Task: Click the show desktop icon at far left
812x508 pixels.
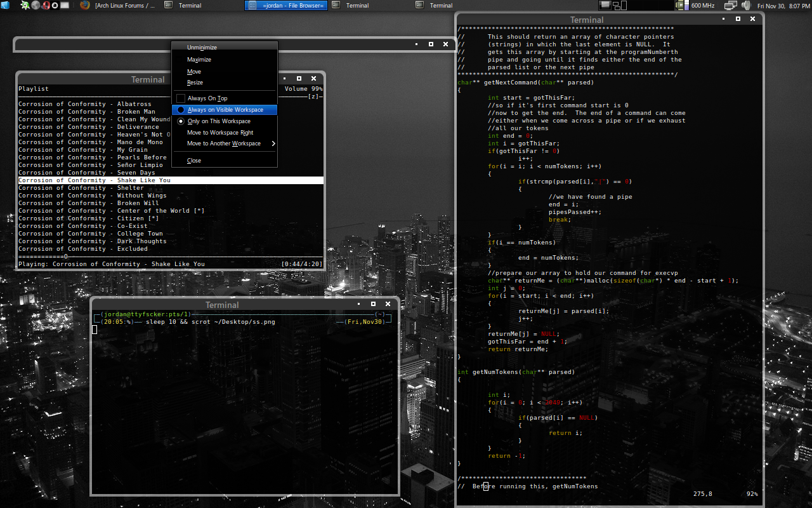Action: [x=5, y=5]
